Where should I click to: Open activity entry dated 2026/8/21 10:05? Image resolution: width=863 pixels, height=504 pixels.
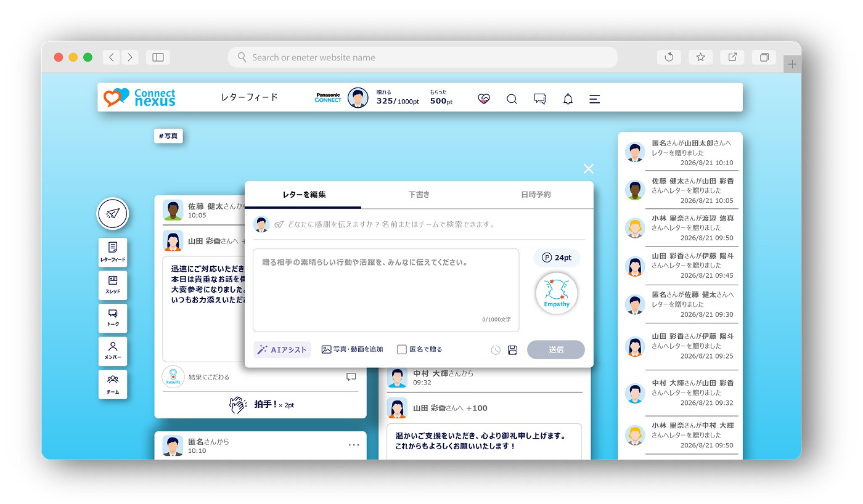click(681, 190)
